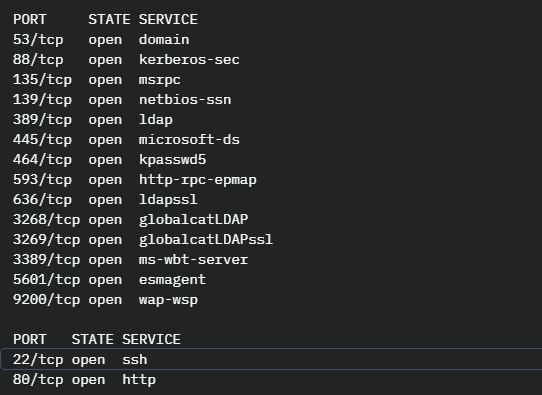This screenshot has width=542, height=395.
Task: Click the first PORT header
Action: 29,19
